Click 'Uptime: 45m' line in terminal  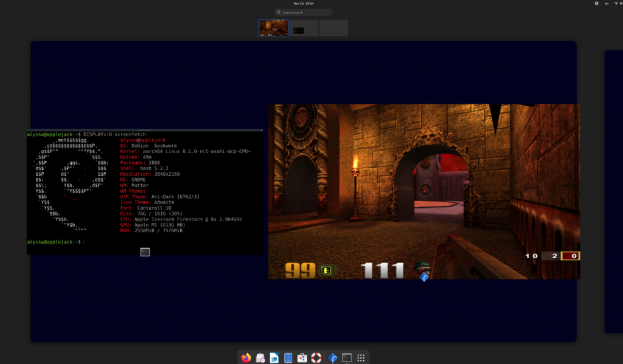pyautogui.click(x=136, y=157)
